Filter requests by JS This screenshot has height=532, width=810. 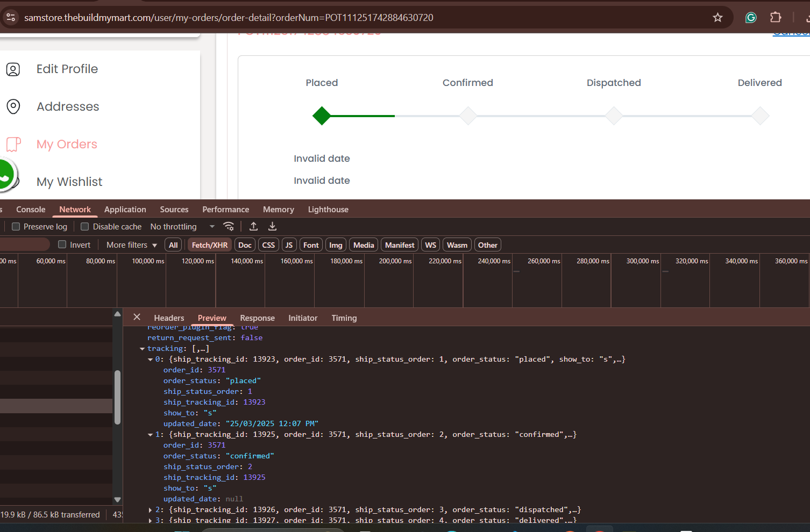[289, 245]
